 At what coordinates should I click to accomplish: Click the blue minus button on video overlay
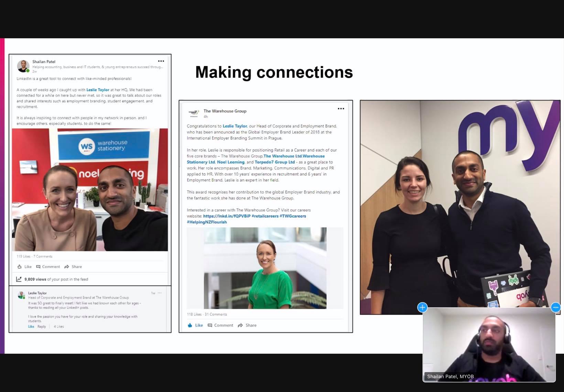[x=555, y=307]
